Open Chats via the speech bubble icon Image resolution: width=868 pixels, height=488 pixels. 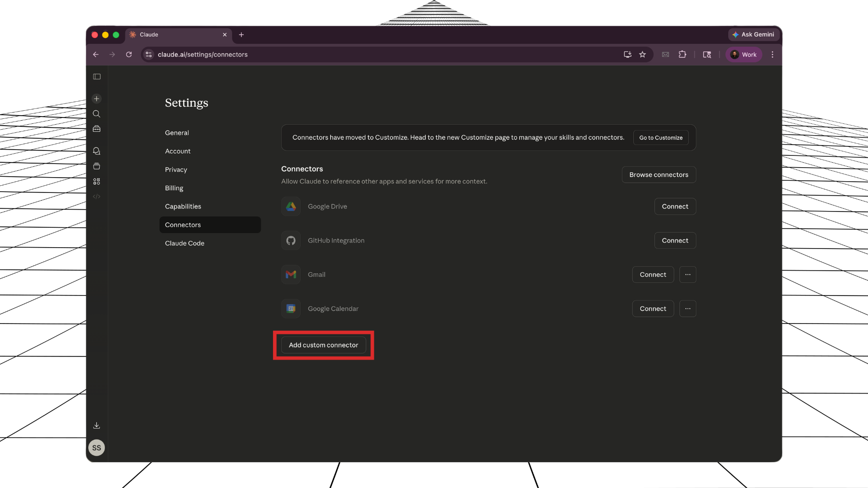coord(97,151)
